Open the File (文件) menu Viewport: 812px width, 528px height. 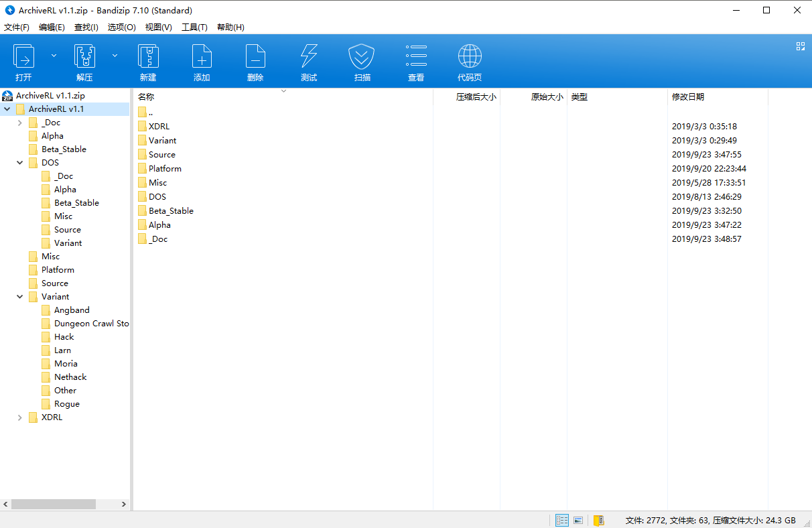[x=17, y=27]
